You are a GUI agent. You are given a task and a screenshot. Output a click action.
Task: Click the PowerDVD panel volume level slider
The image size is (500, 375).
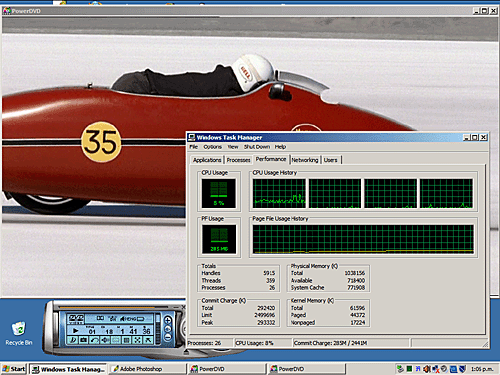(x=158, y=329)
